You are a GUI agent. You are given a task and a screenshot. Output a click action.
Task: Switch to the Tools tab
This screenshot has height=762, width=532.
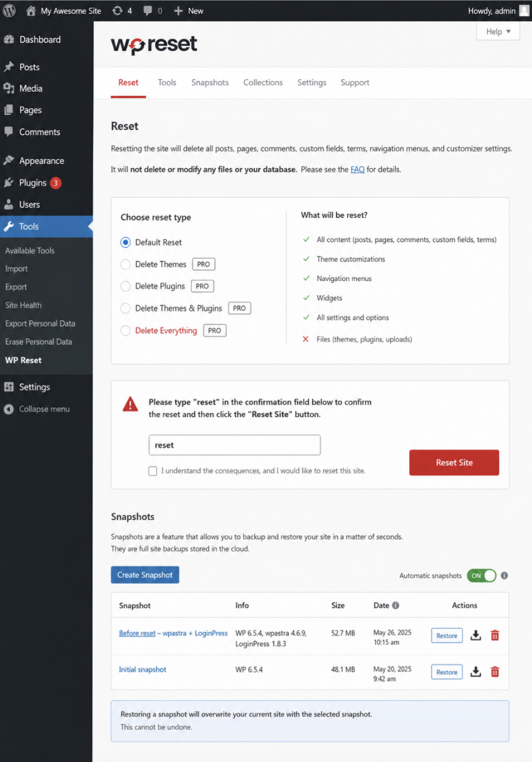tap(167, 82)
